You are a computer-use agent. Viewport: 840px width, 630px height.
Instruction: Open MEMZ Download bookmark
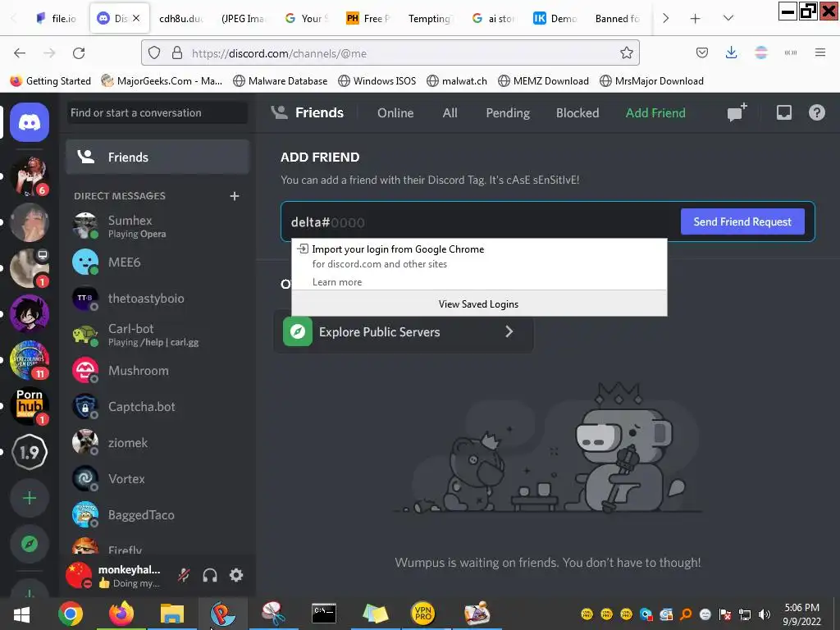click(543, 81)
